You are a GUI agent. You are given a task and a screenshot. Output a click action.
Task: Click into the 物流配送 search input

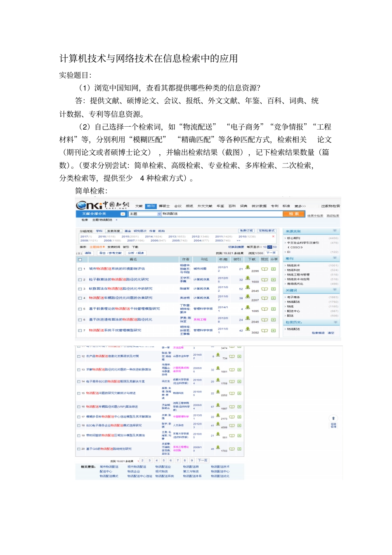[222, 214]
